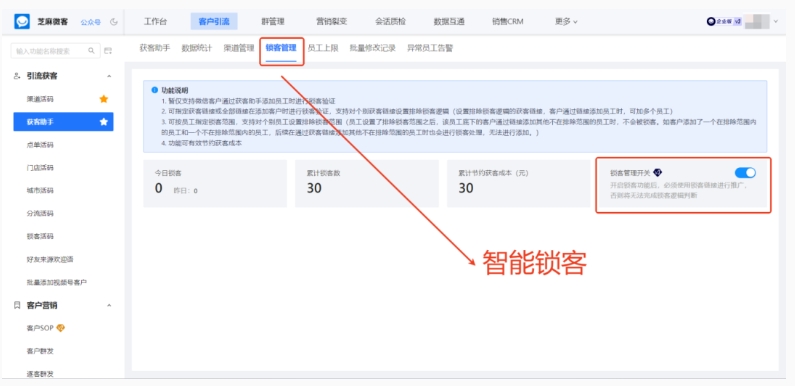Expand the user account dropdown arrow
Viewport: 795px width, 386px height.
coord(776,22)
